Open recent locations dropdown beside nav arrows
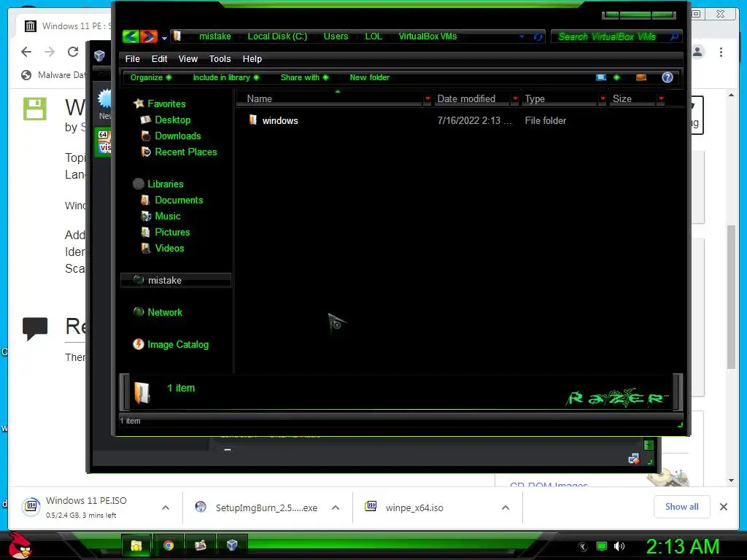This screenshot has height=560, width=747. click(x=164, y=38)
